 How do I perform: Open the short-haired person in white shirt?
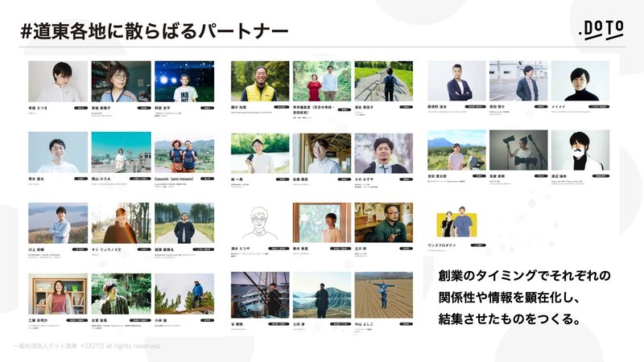[x=58, y=81]
